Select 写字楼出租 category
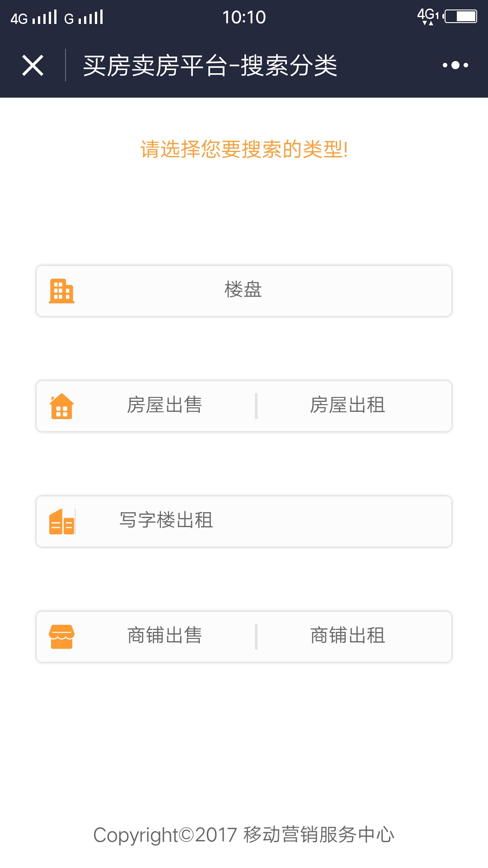Screen dimensions: 488x868 pyautogui.click(x=244, y=521)
